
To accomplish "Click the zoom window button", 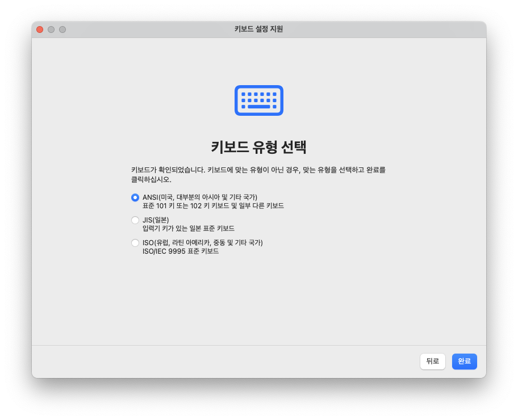I will click(62, 30).
